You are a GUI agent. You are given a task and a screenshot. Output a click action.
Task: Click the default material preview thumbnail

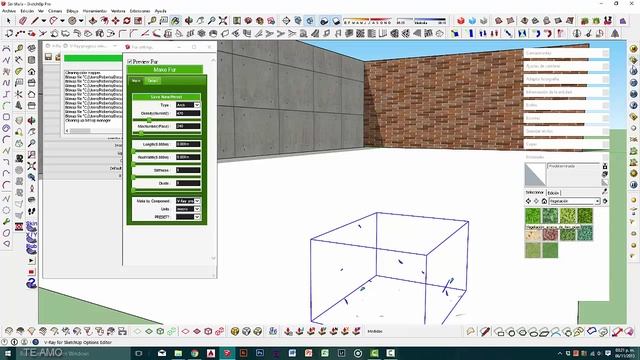pyautogui.click(x=535, y=175)
